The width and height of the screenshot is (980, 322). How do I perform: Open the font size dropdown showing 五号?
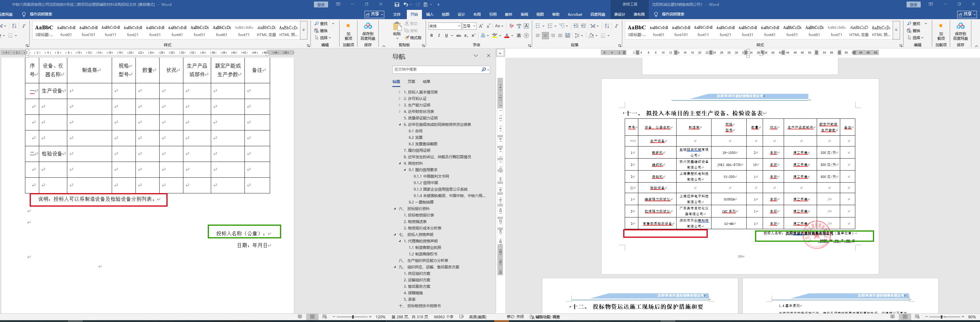(474, 26)
